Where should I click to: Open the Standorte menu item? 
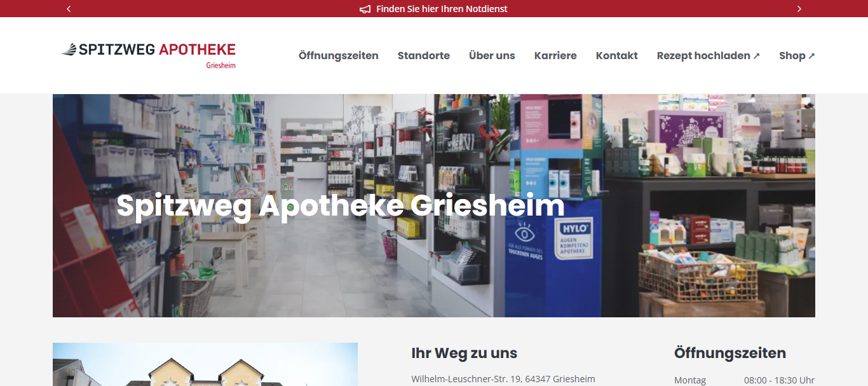point(424,55)
